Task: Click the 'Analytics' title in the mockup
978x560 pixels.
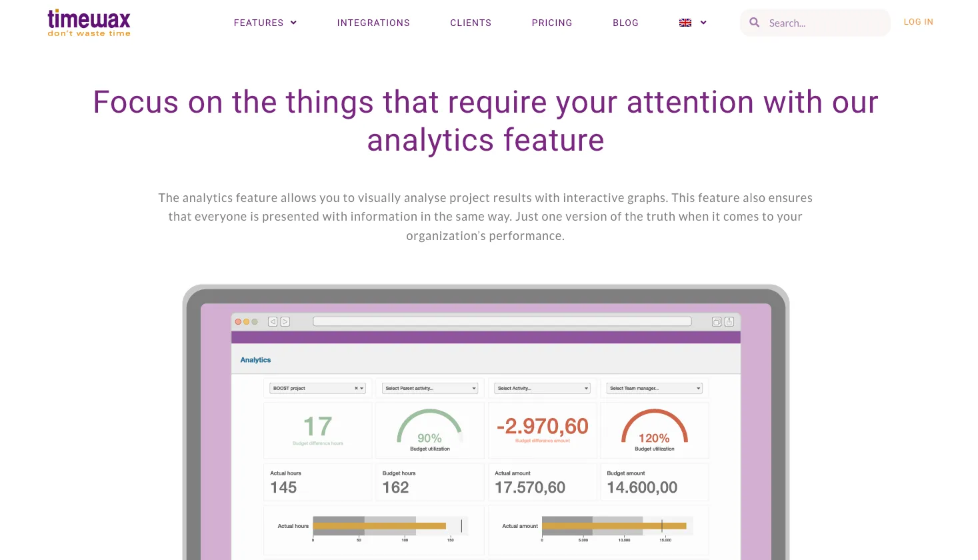Action: tap(255, 360)
